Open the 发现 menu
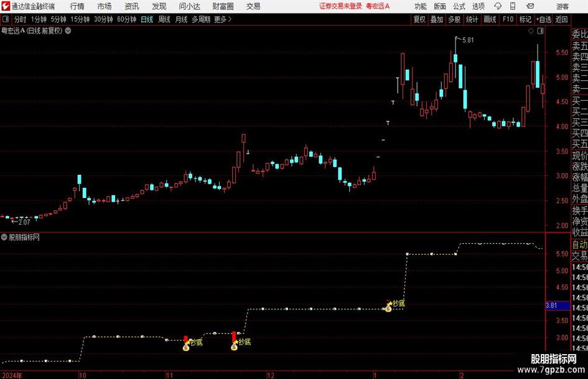 pos(159,6)
